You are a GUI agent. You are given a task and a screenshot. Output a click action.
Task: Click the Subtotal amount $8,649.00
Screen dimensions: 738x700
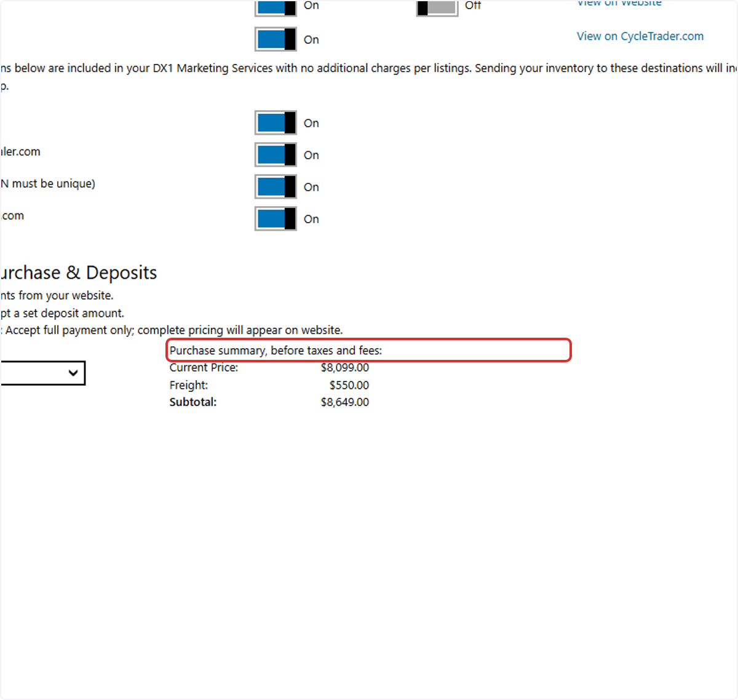[345, 402]
